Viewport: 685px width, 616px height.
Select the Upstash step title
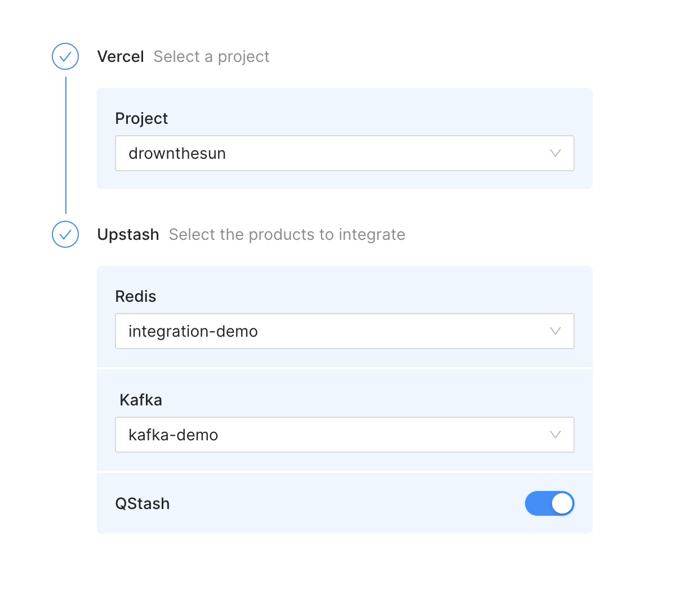click(128, 235)
